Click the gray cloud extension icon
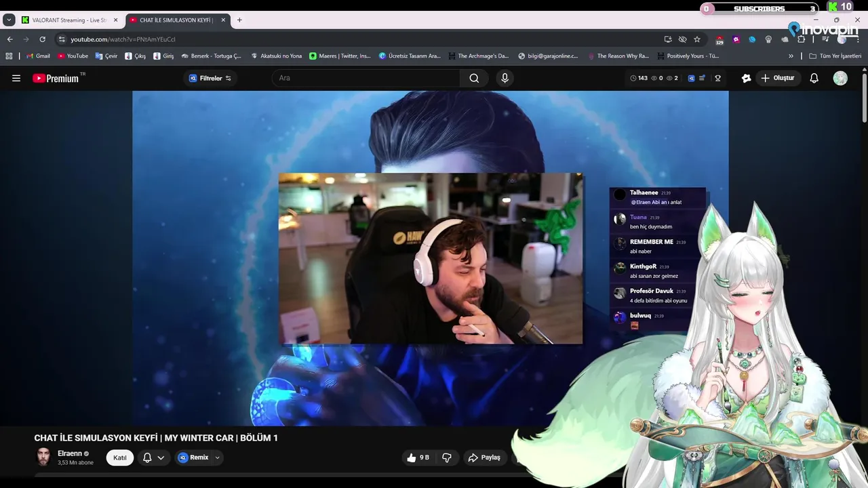868x488 pixels. click(x=785, y=39)
